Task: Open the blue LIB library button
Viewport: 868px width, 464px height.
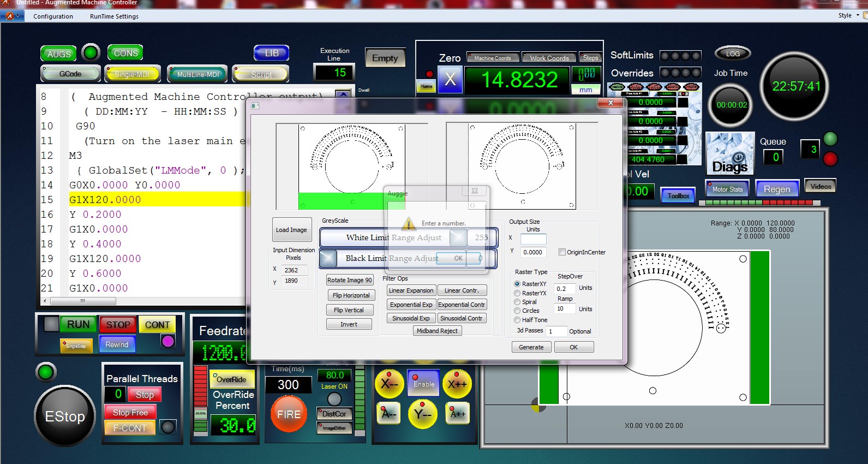Action: click(271, 53)
